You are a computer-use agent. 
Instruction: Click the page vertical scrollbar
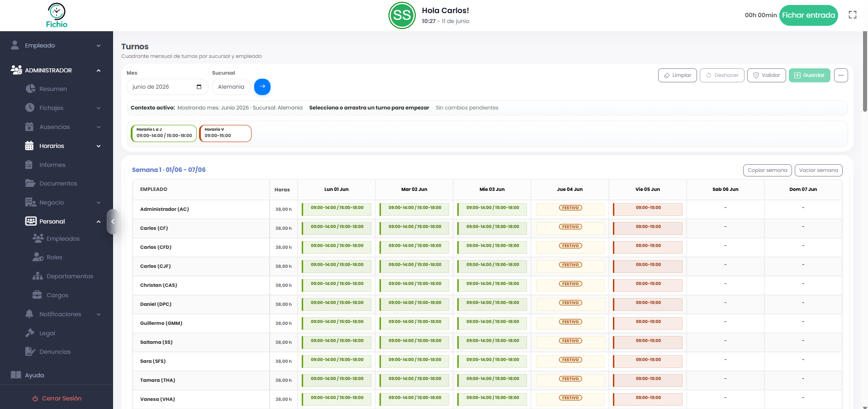(x=865, y=72)
